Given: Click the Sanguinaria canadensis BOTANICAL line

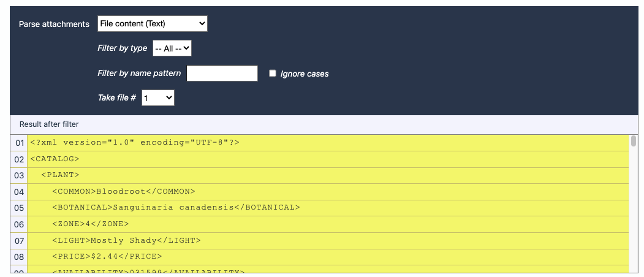Looking at the screenshot, I should (176, 208).
